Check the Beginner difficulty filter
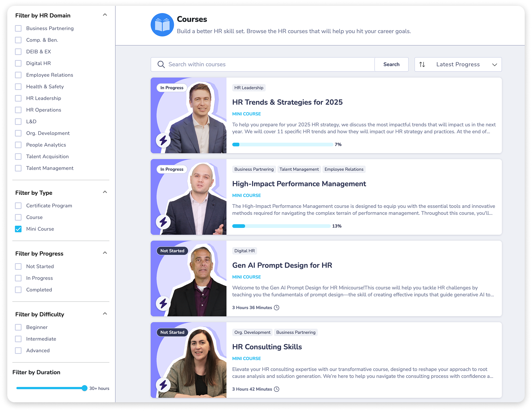 coord(18,327)
